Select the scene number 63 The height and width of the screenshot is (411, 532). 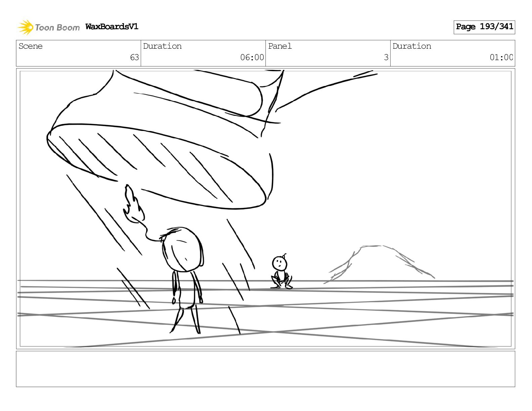pos(134,57)
